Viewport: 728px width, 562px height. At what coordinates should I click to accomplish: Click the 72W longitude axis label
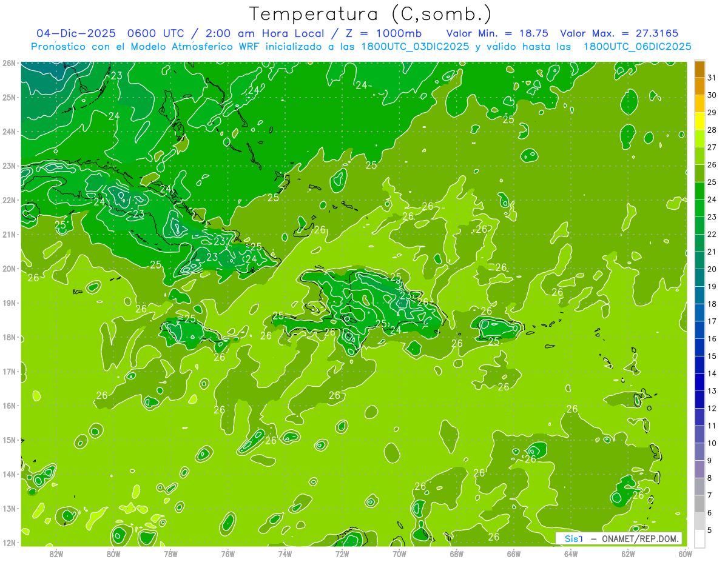pyautogui.click(x=342, y=553)
